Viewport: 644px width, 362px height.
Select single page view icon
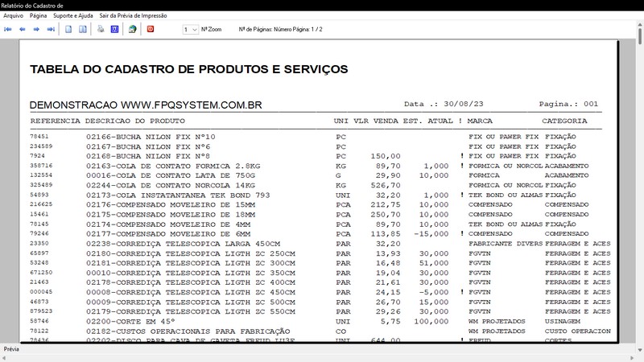pos(69,29)
